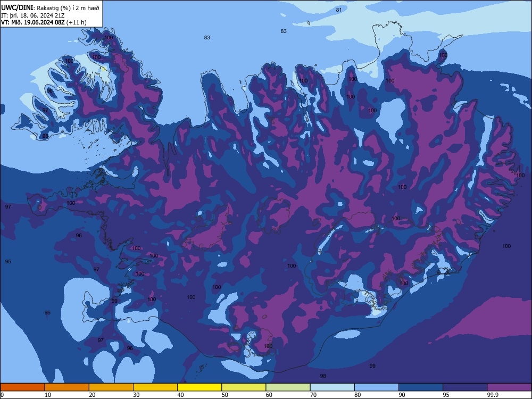Screen dimensions: 532x399
Task: Click the 'VT: Mið. 19.06.2024 08Z (+11 h)' line
Action: coord(44,22)
